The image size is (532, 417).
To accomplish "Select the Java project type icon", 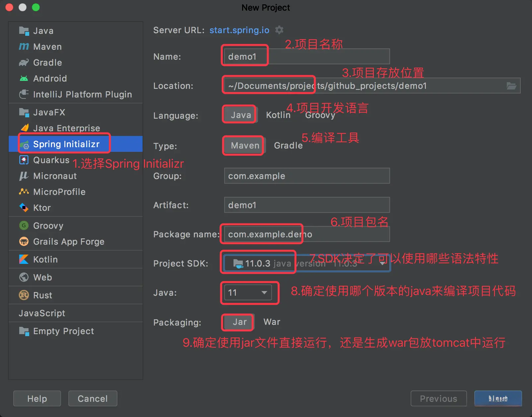I will point(24,31).
